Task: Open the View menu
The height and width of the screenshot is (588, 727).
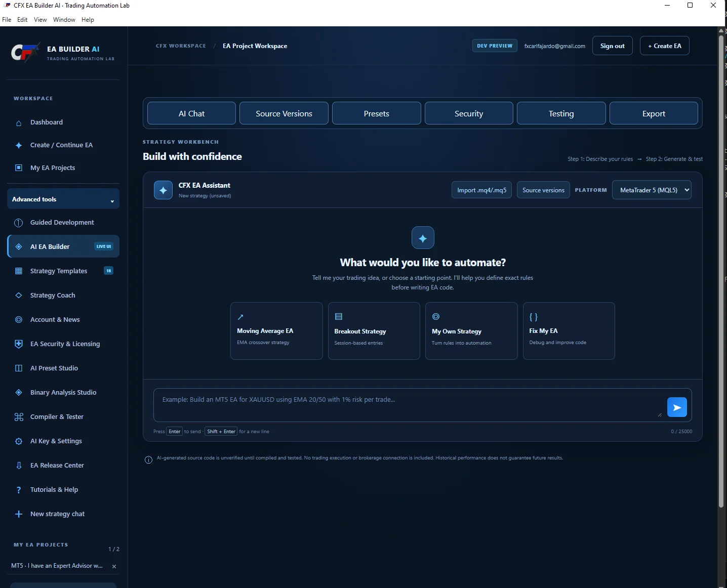Action: [x=41, y=20]
